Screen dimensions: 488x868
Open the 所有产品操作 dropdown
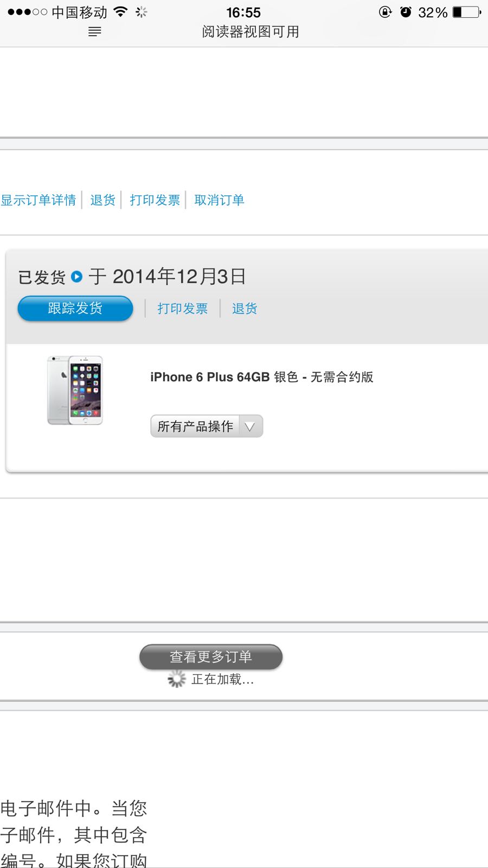click(x=207, y=426)
